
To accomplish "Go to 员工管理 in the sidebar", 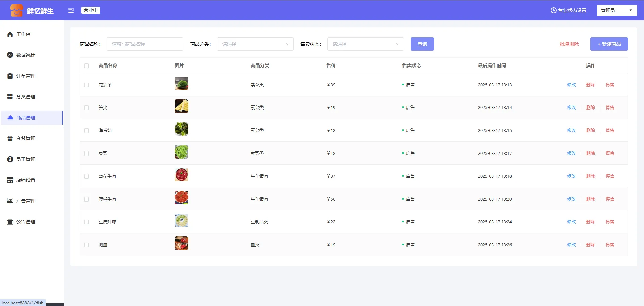I will coord(26,159).
